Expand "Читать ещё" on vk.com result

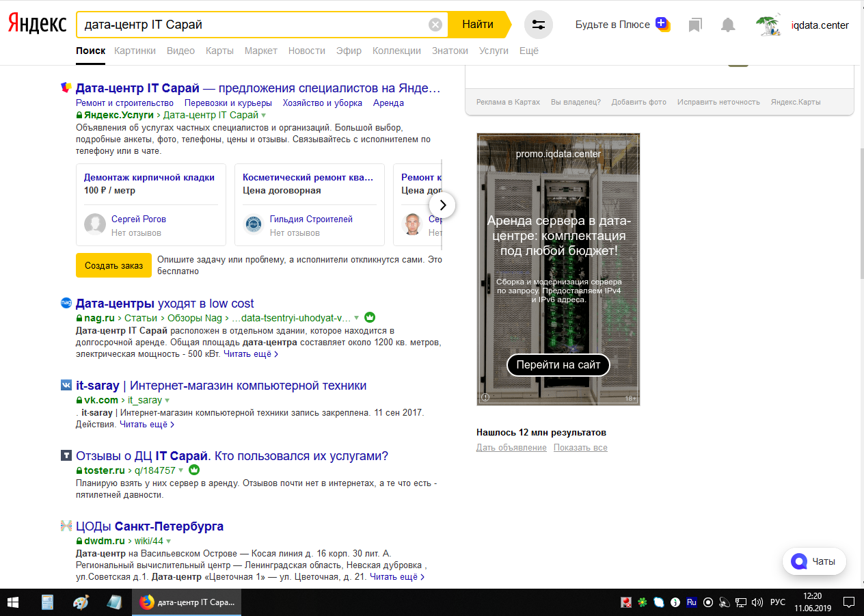[x=147, y=424]
